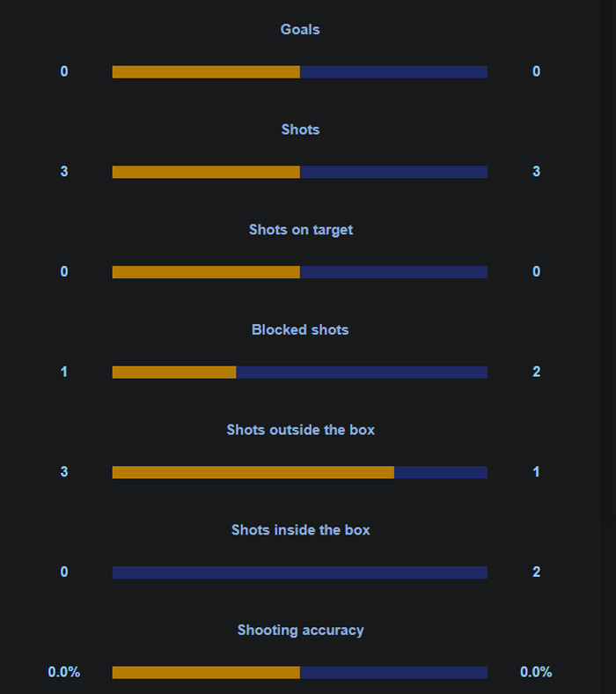The height and width of the screenshot is (694, 616).
Task: Click the right-side Blocked shots value 2
Action: 536,372
